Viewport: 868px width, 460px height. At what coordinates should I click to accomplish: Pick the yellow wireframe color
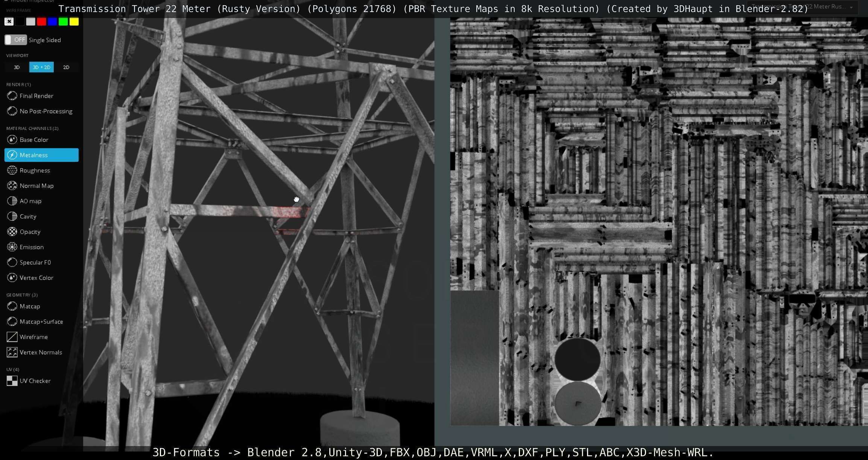coord(74,21)
